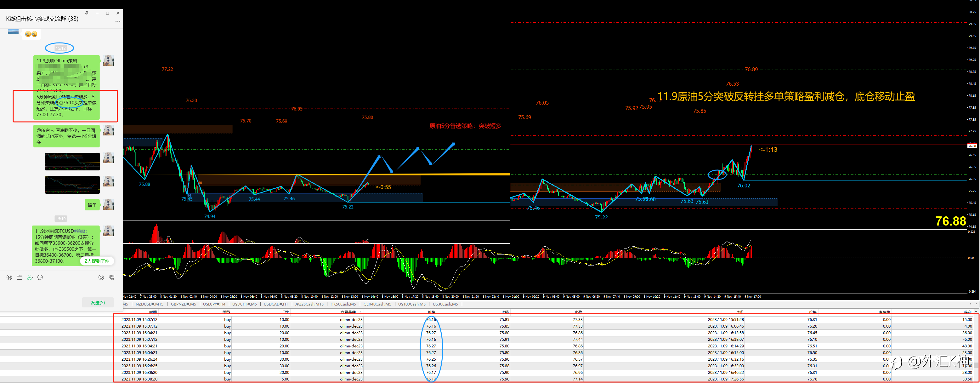The height and width of the screenshot is (383, 980).
Task: Sort trades by the 获利 column header
Action: pyautogui.click(x=967, y=312)
